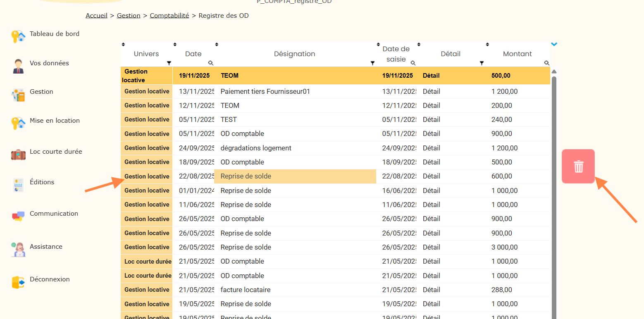Click the red trash delete button
This screenshot has height=319, width=644.
pos(578,166)
